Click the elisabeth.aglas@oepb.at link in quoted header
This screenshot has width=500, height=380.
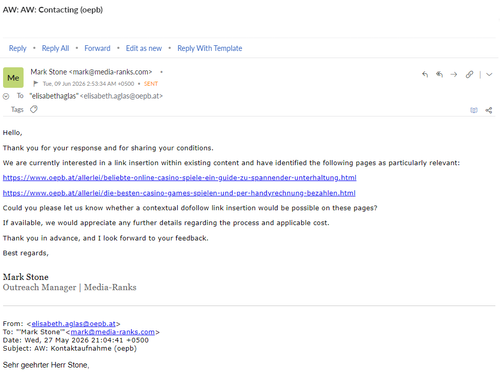pyautogui.click(x=74, y=323)
